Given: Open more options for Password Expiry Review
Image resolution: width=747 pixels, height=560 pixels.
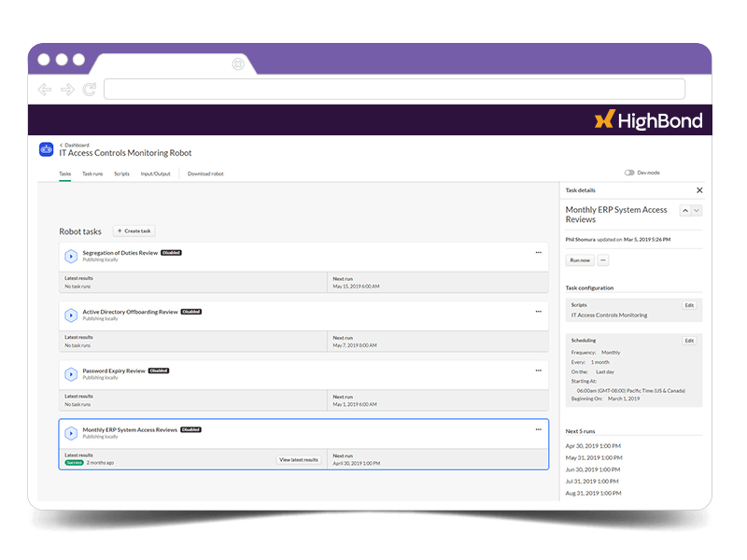Looking at the screenshot, I should pyautogui.click(x=539, y=371).
